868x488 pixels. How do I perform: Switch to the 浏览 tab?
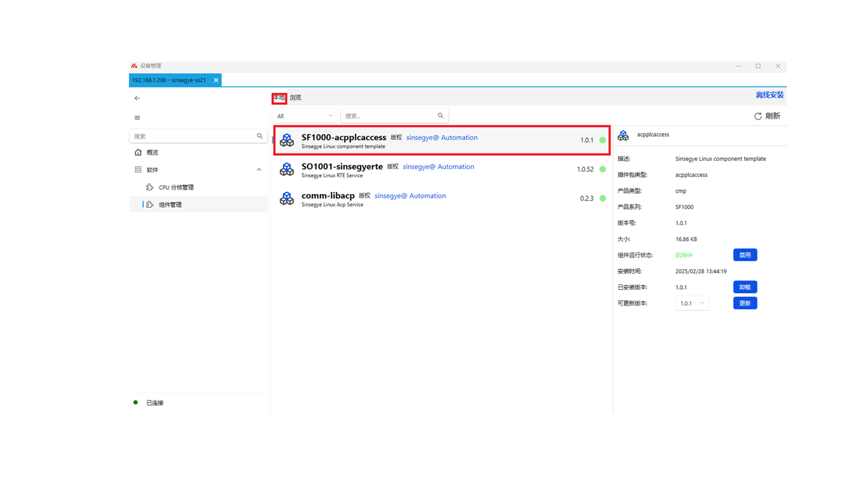(295, 98)
